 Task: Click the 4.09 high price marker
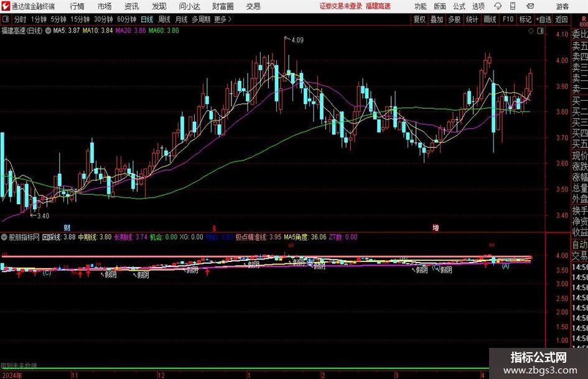[x=297, y=40]
